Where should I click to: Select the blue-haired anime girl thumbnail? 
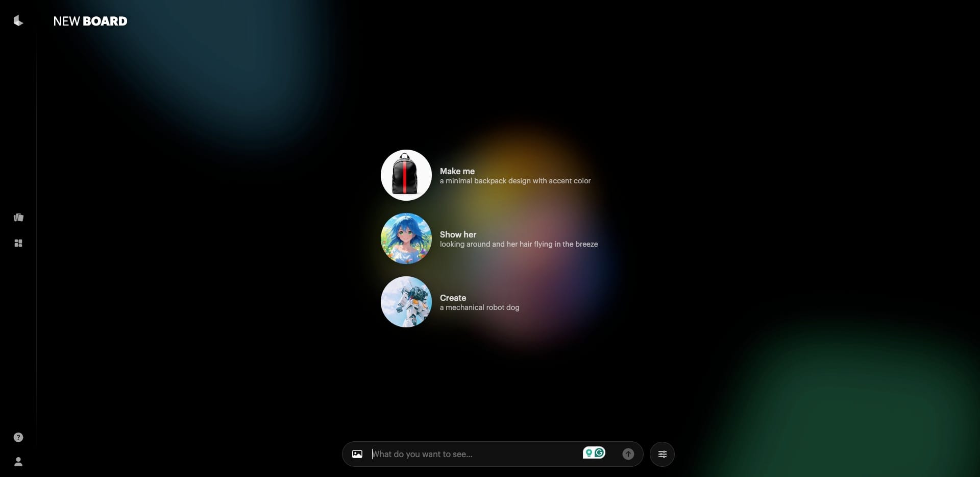[x=406, y=238]
